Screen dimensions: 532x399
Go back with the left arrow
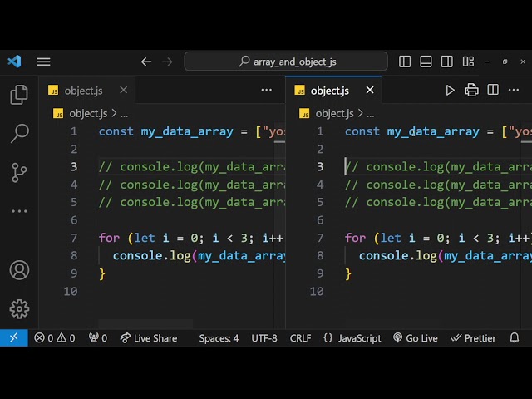coord(146,62)
